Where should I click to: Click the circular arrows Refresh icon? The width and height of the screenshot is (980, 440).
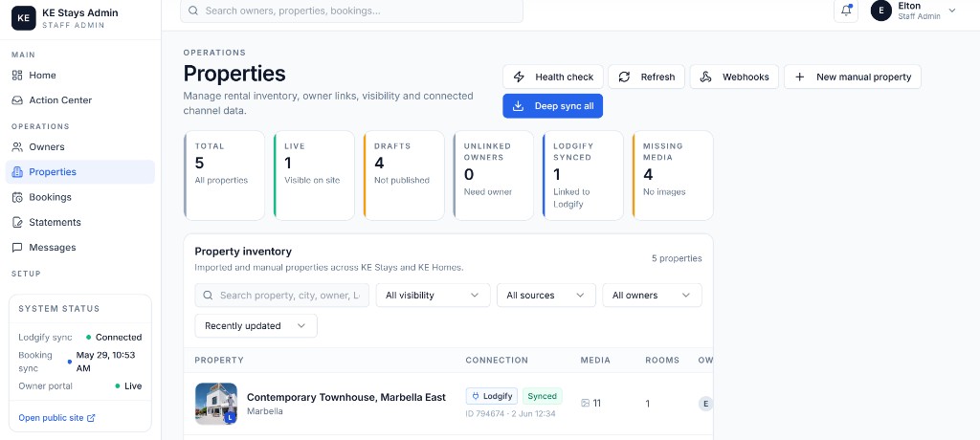coord(624,77)
